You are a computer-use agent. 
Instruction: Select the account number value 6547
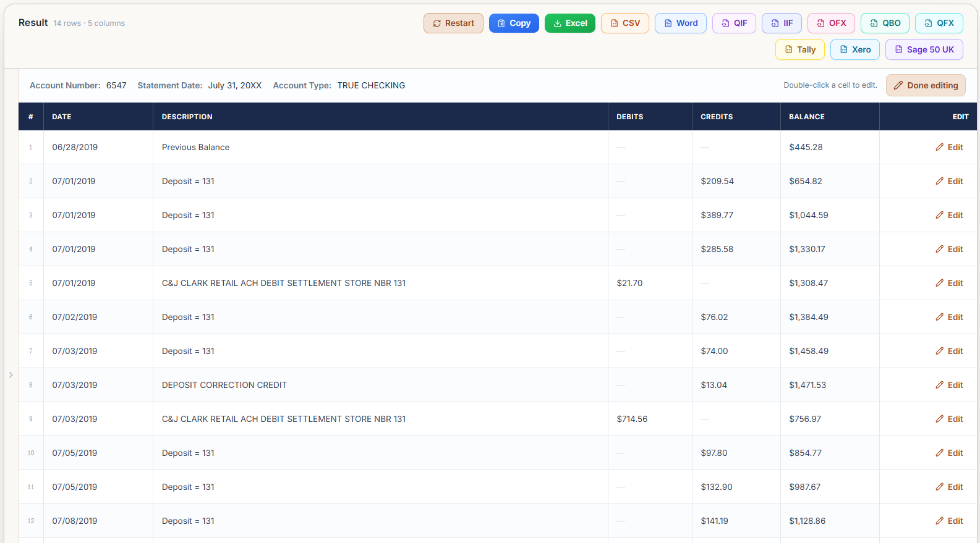116,86
